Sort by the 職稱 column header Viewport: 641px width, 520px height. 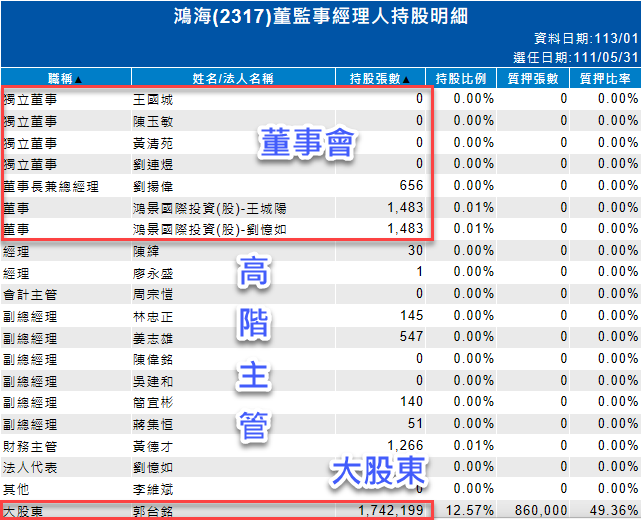[x=65, y=78]
